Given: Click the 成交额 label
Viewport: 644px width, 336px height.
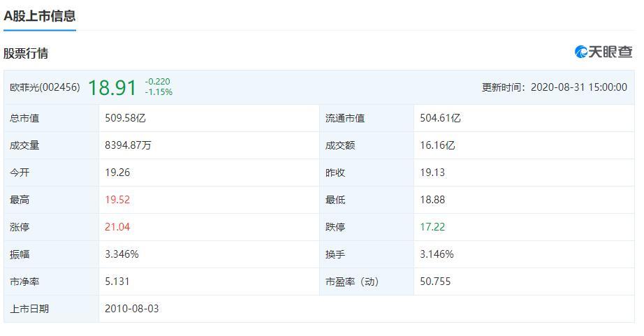Looking at the screenshot, I should [340, 145].
